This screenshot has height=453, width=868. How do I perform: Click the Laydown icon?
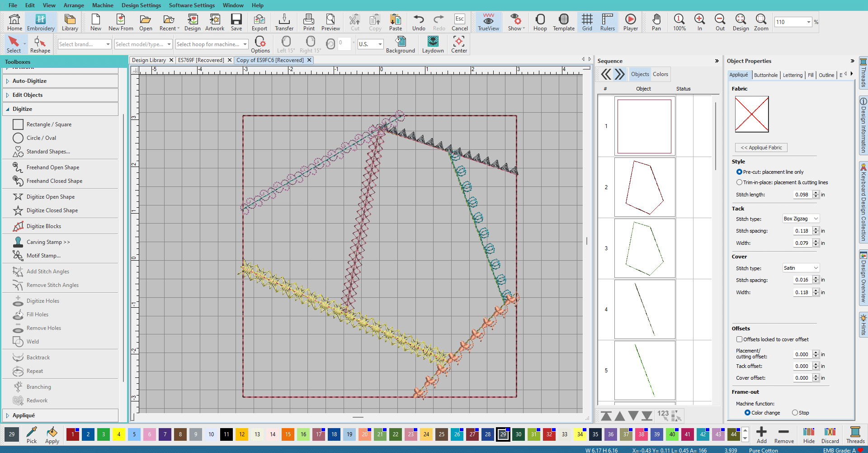(433, 45)
